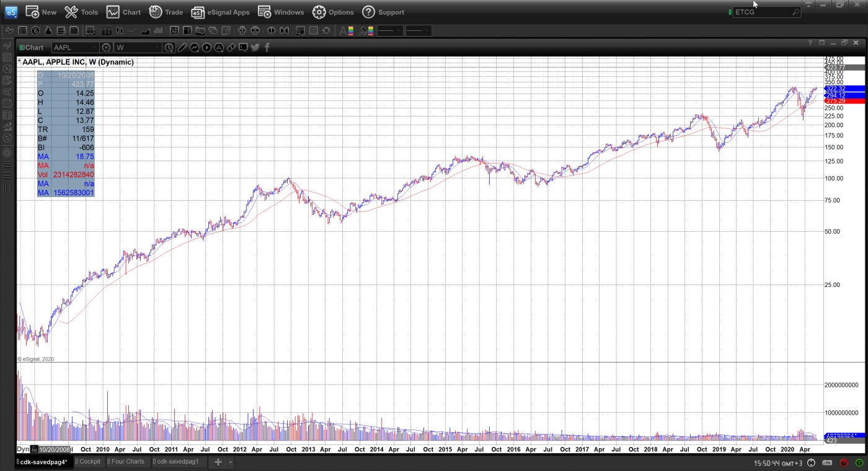Click the compress bar spacing icon
868x471 pixels.
255,30
